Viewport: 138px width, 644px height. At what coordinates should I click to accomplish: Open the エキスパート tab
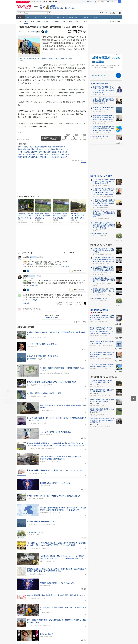(48, 17)
